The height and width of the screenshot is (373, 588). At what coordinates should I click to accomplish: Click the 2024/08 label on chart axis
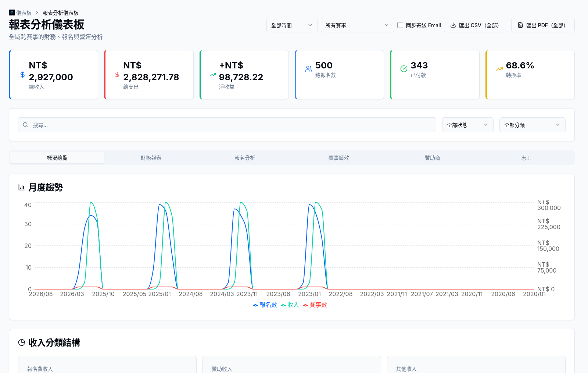(191, 294)
